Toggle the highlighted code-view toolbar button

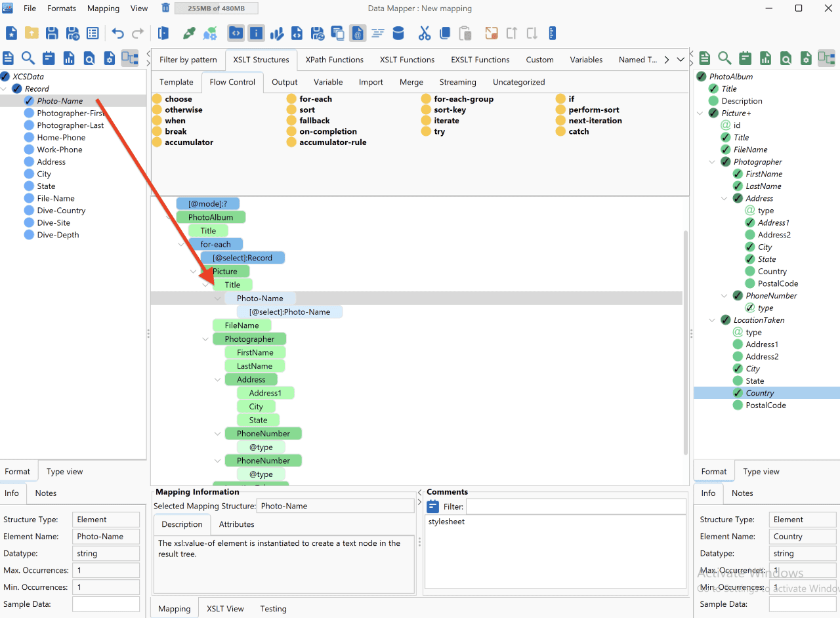(236, 33)
